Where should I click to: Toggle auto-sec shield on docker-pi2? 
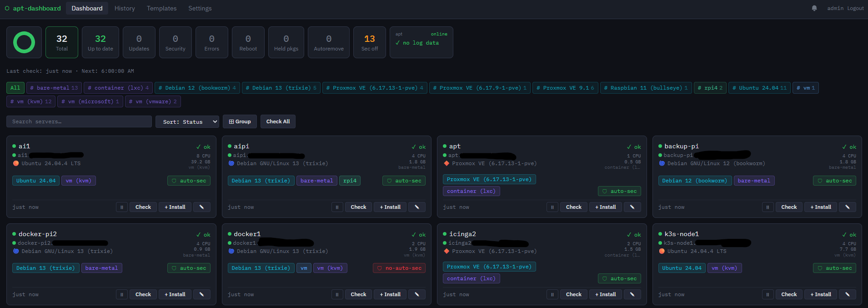point(189,268)
